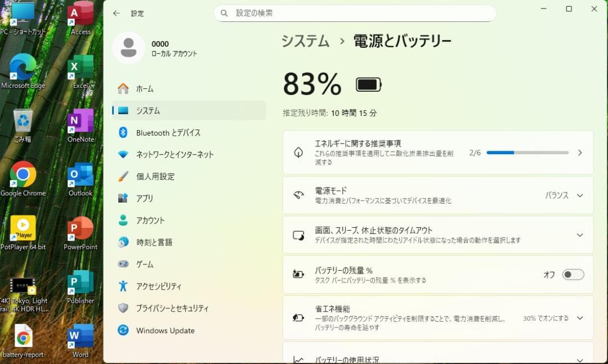This screenshot has width=608, height=364.
Task: Expand 画面、スリープ、休止状態のタイムアウト options
Action: [579, 235]
